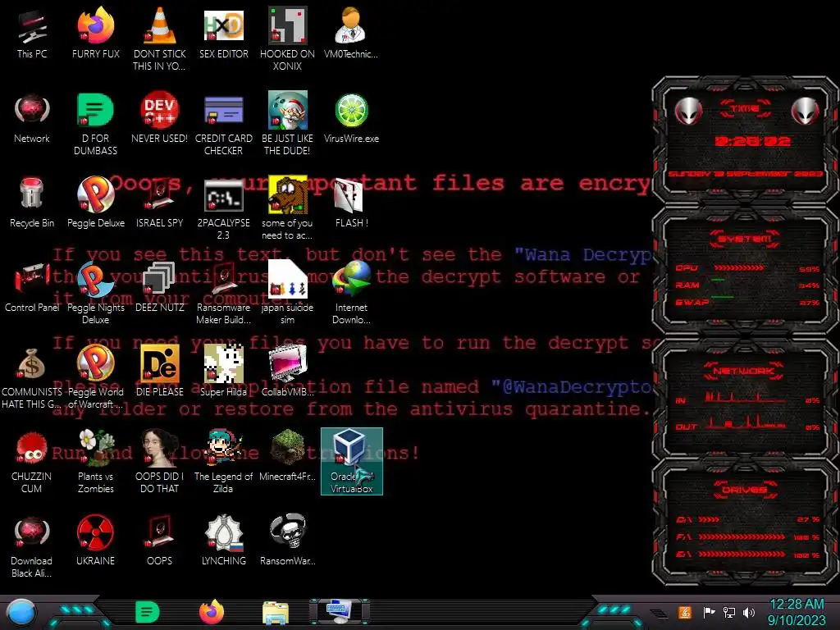Click the network tray icon

[728, 612]
